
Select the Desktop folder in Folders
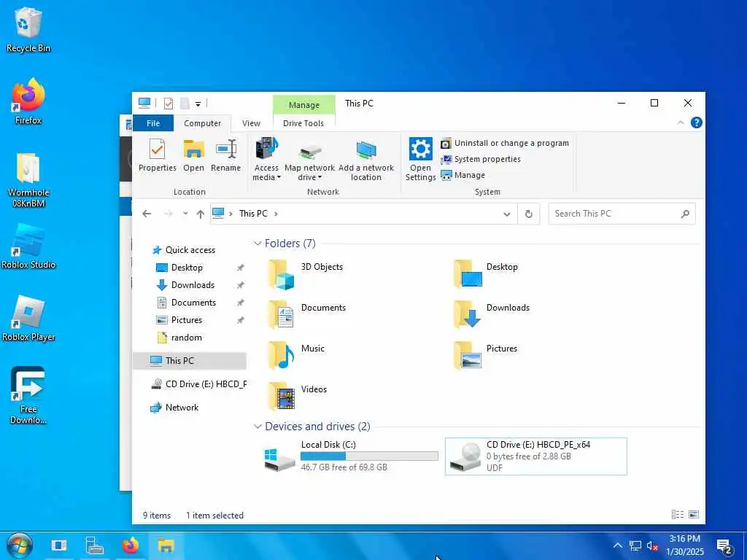[487, 274]
